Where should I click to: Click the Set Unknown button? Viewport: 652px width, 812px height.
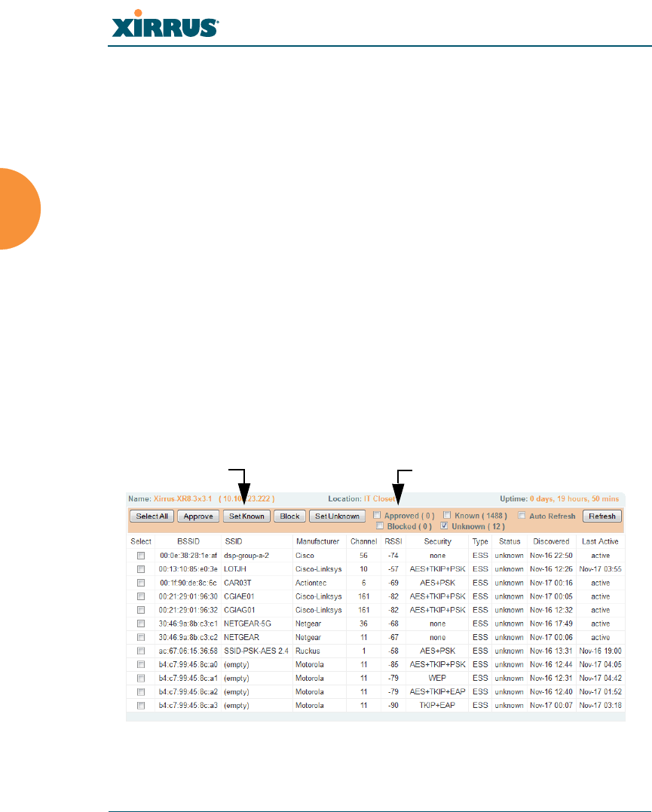[337, 516]
